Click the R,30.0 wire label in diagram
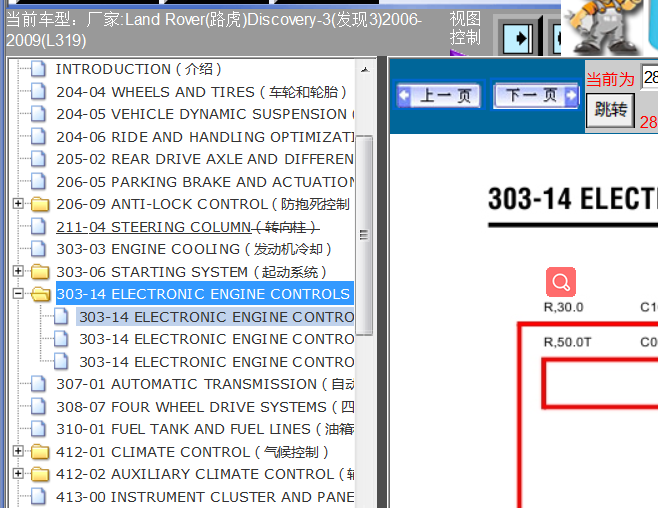 564,307
